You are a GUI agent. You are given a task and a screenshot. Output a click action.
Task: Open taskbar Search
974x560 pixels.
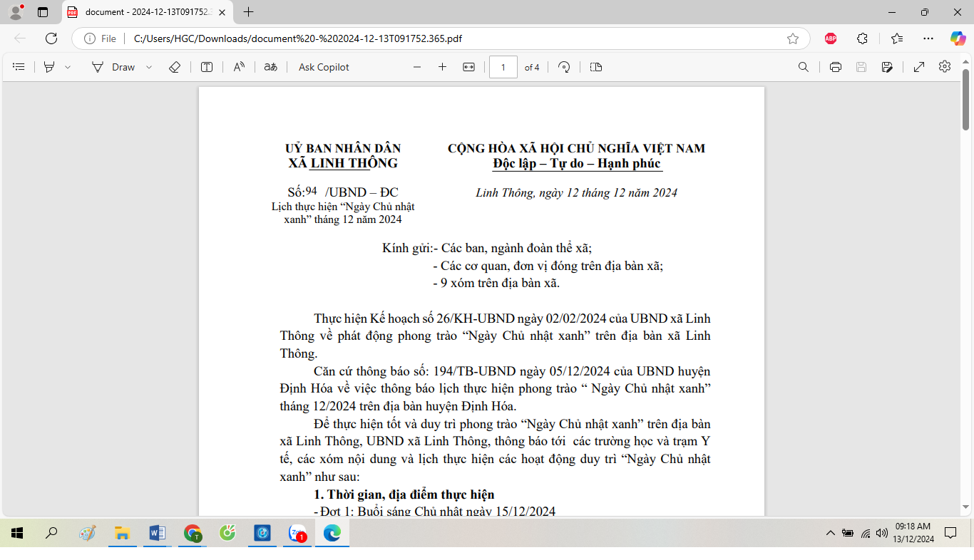[51, 533]
